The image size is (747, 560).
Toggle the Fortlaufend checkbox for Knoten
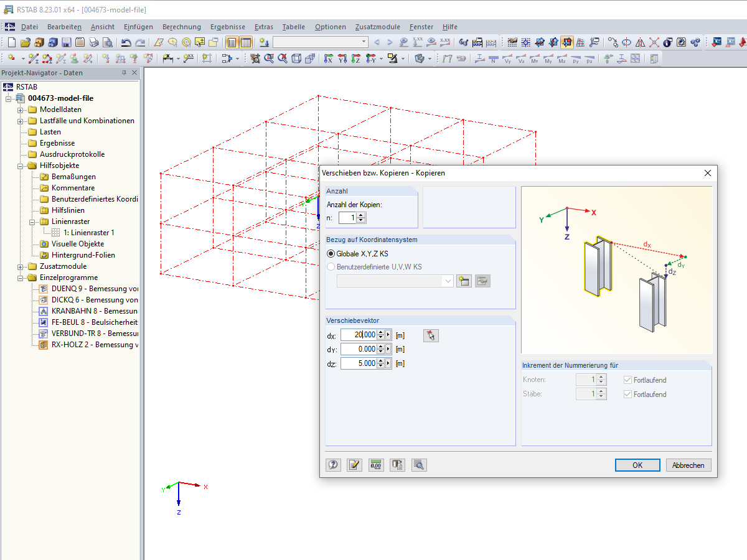(x=627, y=380)
